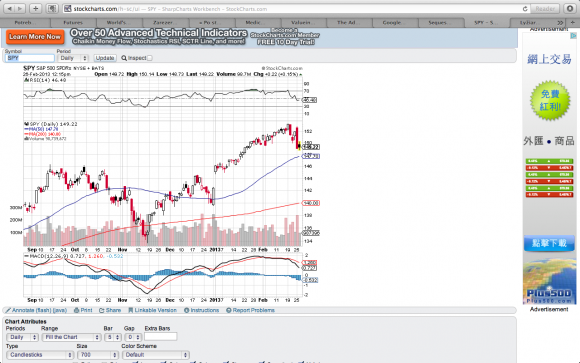This screenshot has height=363, width=580.
Task: Open a new tab with the tab bar plus
Action: point(573,23)
